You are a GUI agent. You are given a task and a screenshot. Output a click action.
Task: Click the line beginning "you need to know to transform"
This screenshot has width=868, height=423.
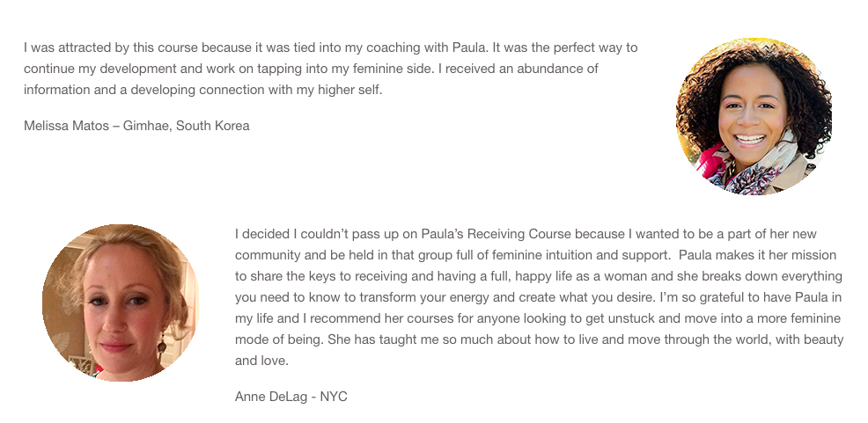[538, 297]
